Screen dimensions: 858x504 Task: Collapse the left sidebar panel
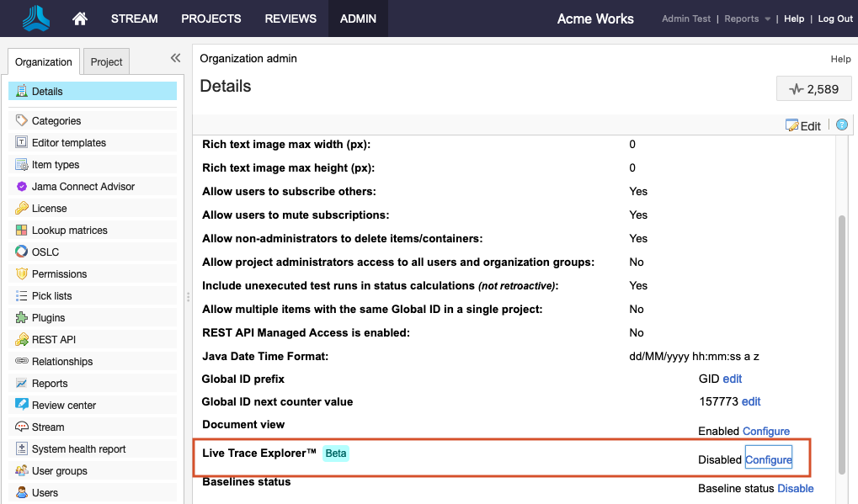tap(175, 58)
